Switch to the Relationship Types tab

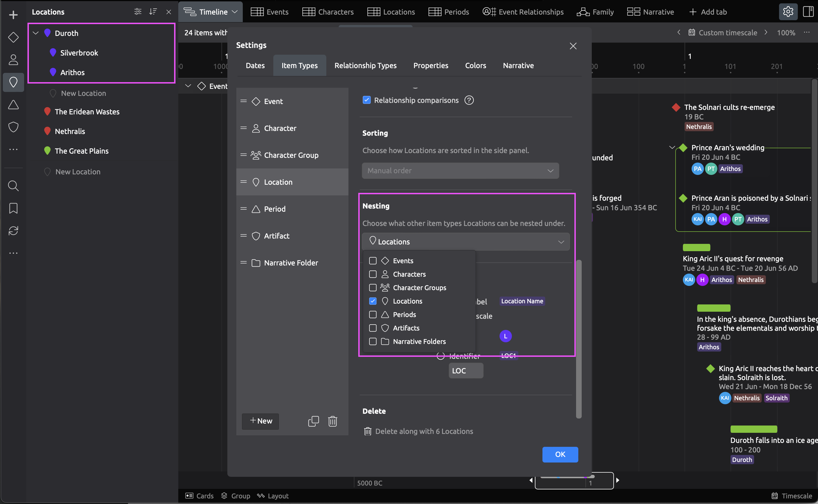point(365,65)
